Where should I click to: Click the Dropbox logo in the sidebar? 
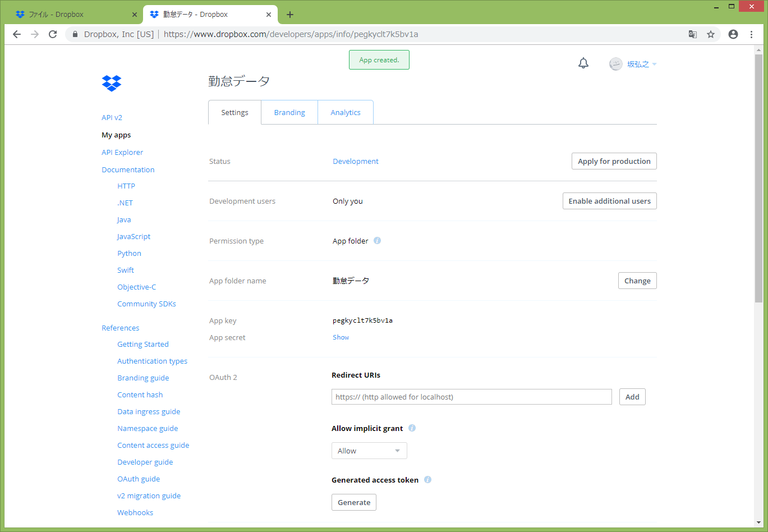tap(112, 83)
